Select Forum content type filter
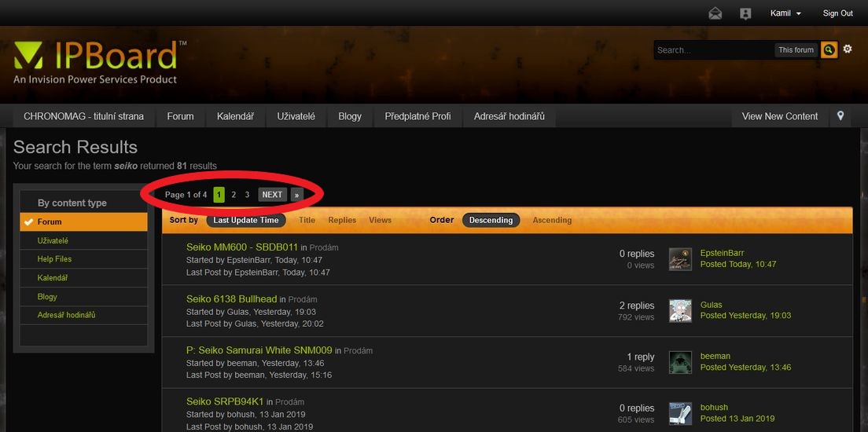The image size is (868, 432). click(83, 221)
